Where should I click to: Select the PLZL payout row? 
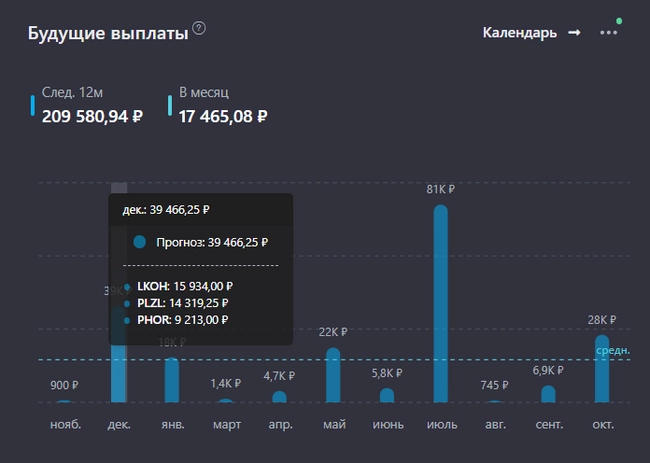click(x=180, y=303)
